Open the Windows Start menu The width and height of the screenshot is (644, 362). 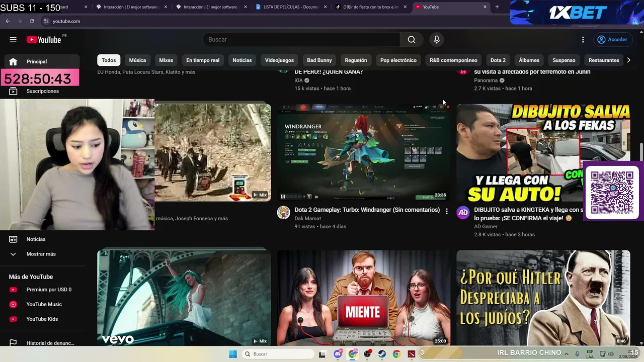pyautogui.click(x=233, y=354)
